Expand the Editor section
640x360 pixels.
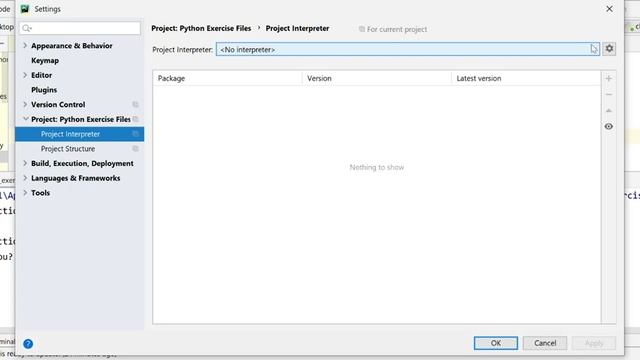tap(25, 75)
